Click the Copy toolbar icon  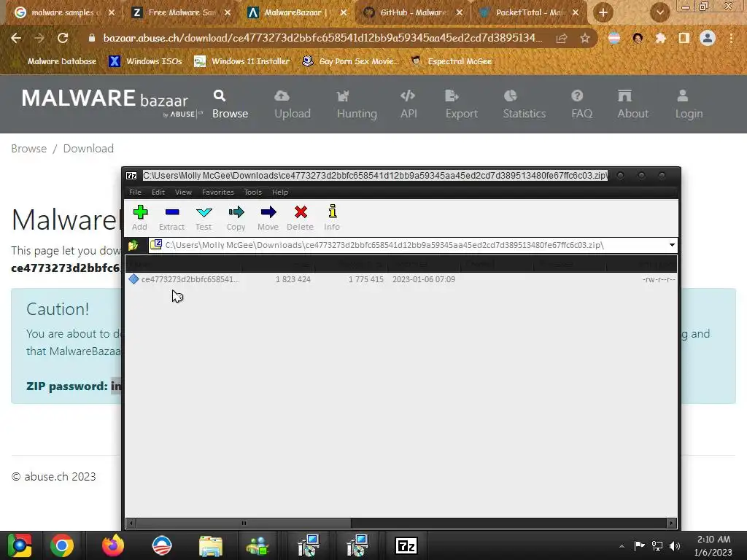pos(236,217)
